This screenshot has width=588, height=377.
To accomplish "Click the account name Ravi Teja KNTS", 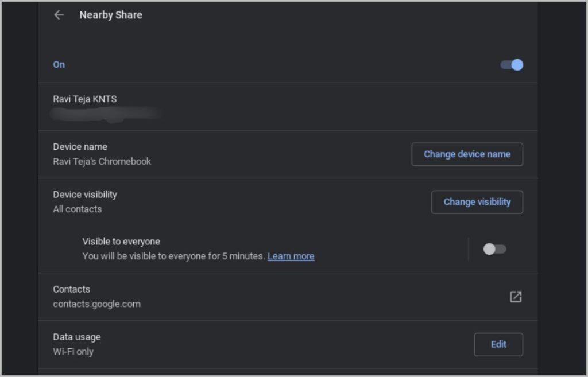I will coord(85,99).
